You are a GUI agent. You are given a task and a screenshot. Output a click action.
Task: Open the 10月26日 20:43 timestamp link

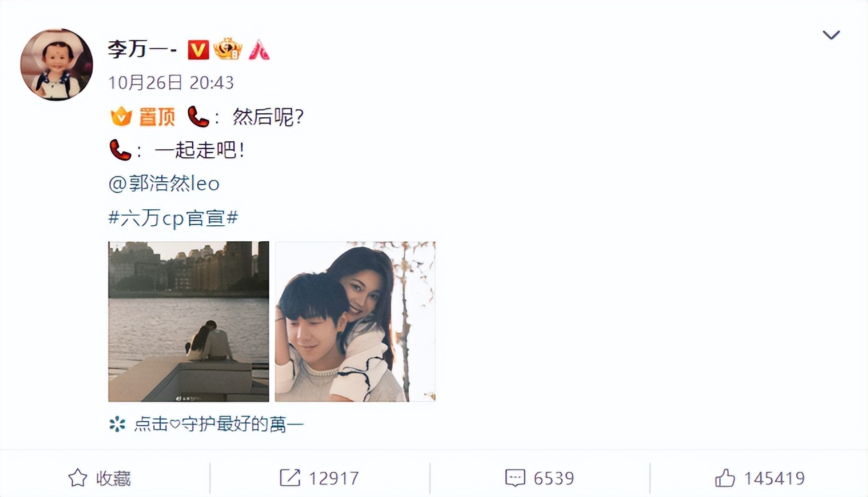[x=171, y=83]
